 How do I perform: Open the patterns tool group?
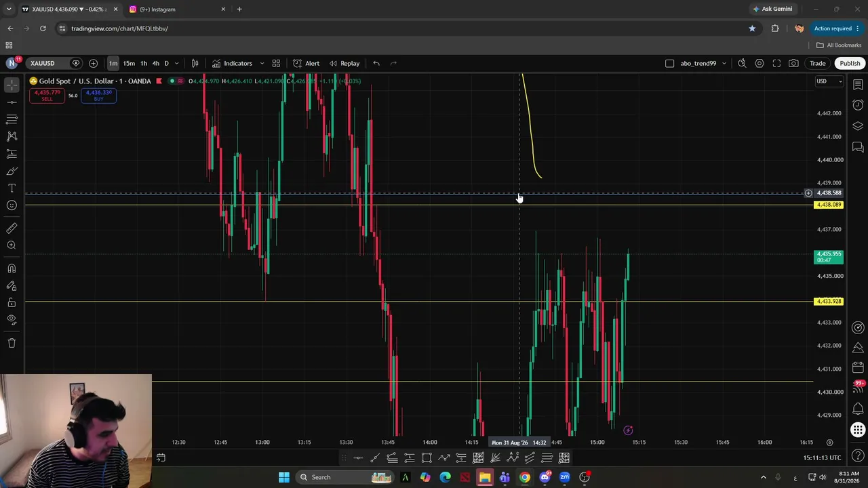tap(12, 136)
